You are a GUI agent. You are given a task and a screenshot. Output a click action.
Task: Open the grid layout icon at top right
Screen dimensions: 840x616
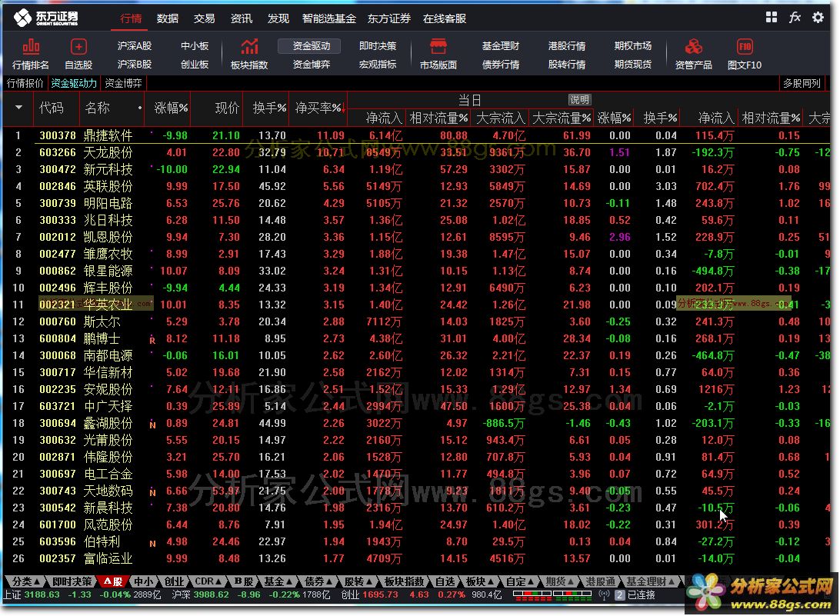pyautogui.click(x=772, y=17)
